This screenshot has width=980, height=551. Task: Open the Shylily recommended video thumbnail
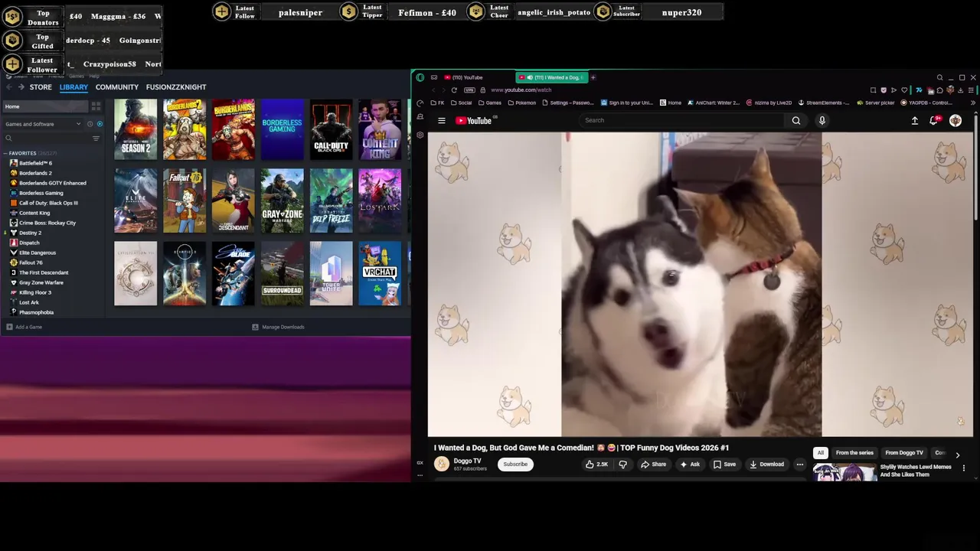coord(844,472)
